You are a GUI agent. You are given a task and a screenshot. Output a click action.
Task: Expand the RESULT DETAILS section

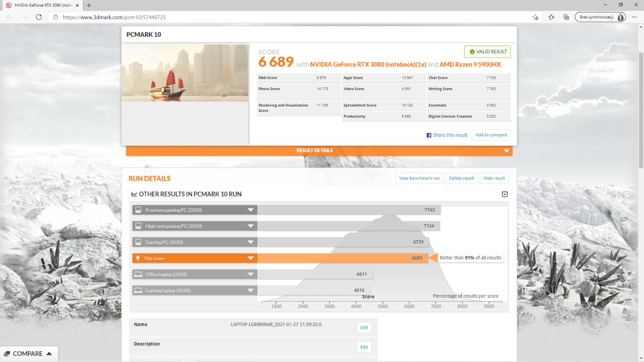point(507,150)
